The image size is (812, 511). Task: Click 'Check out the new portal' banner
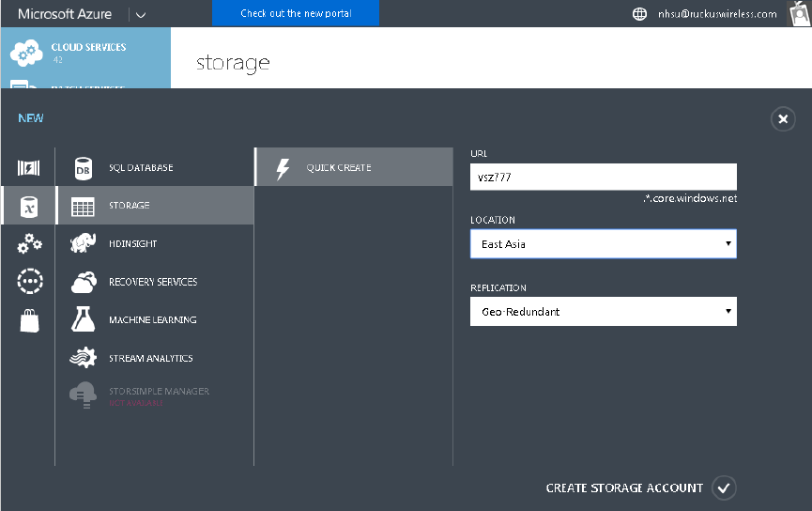(x=296, y=13)
